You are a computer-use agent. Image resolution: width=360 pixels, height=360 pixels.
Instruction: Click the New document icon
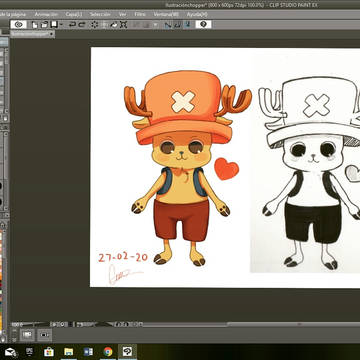(x=35, y=24)
